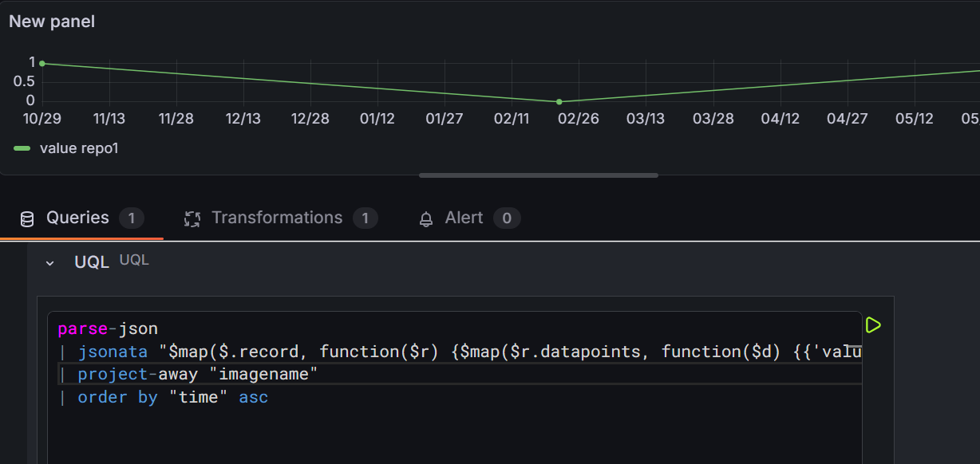This screenshot has height=464, width=980.
Task: Click the 'New panel' title
Action: click(52, 22)
